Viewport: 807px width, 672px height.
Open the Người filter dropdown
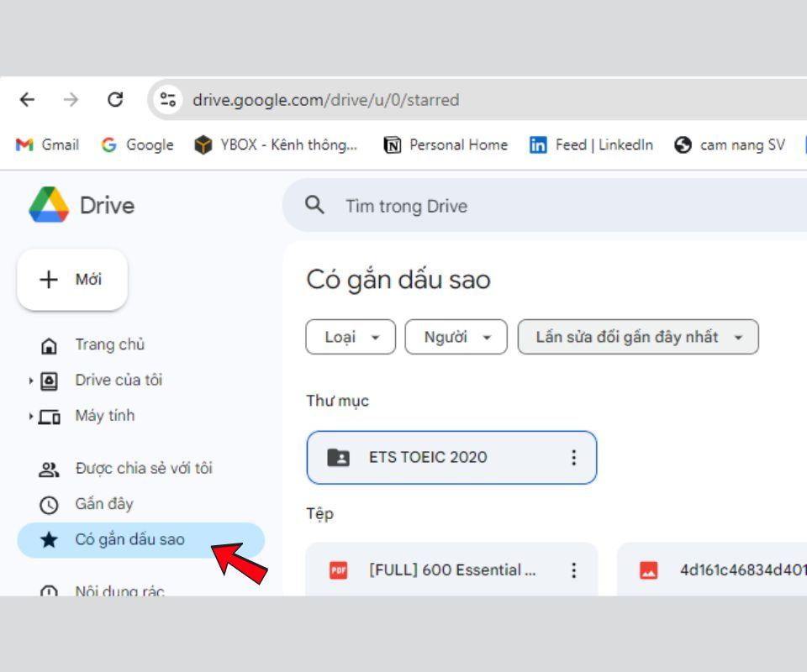coord(456,337)
